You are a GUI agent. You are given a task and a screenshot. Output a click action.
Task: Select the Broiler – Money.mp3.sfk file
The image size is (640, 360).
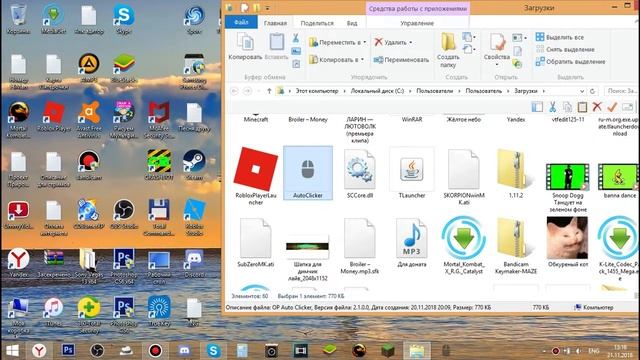pyautogui.click(x=360, y=246)
